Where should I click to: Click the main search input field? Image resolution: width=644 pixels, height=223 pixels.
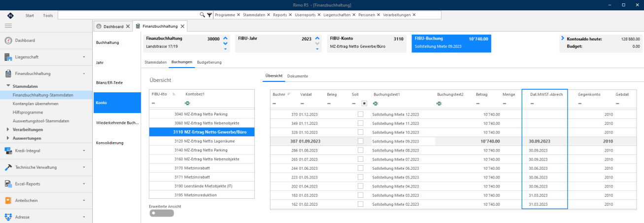point(128,15)
